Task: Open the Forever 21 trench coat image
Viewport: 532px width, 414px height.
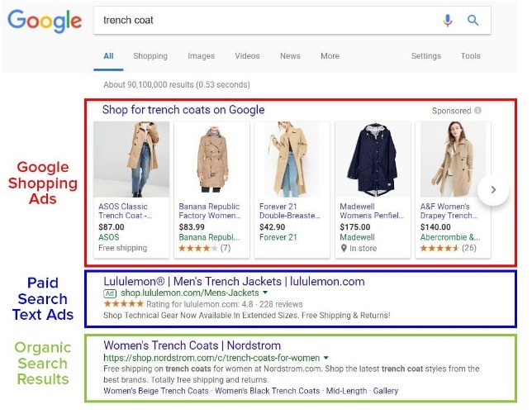Action: pyautogui.click(x=292, y=159)
